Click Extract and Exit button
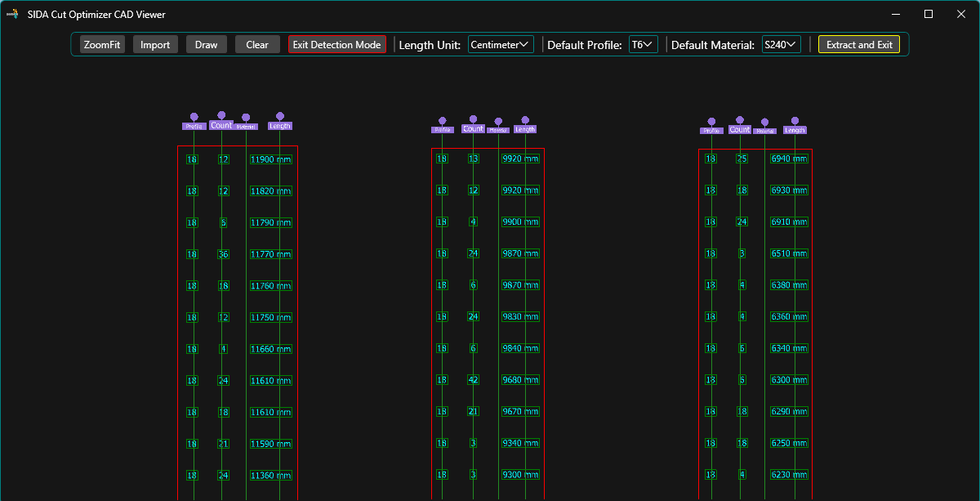 click(x=859, y=45)
